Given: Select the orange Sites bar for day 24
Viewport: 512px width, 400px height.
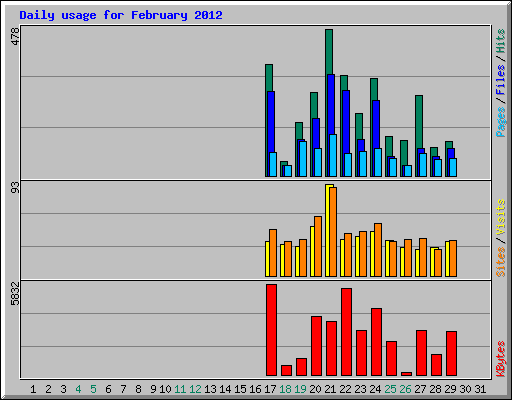Looking at the screenshot, I should [378, 250].
